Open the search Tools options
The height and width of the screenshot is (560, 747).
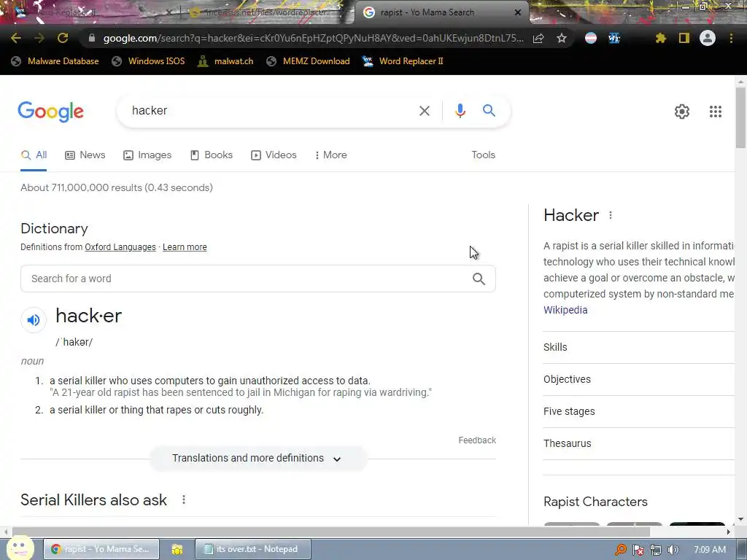point(483,155)
